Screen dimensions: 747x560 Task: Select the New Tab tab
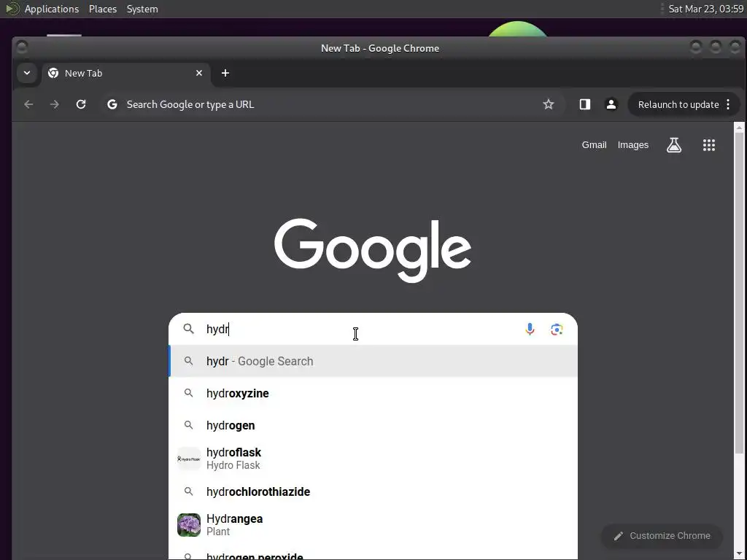pos(126,73)
